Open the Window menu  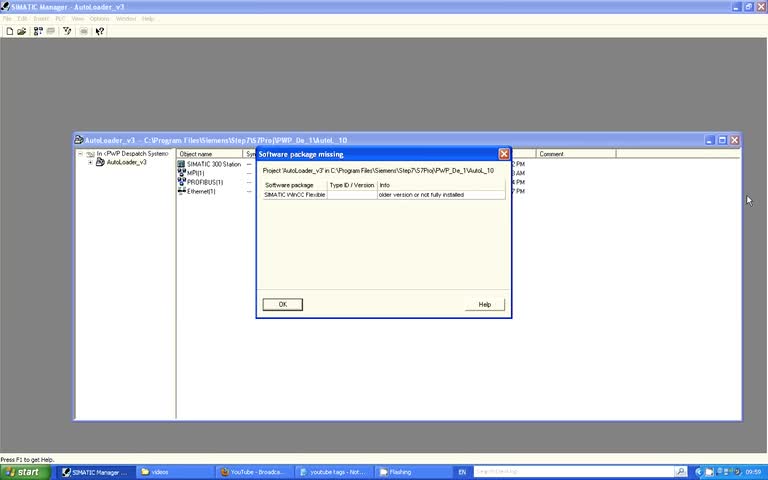pos(126,19)
